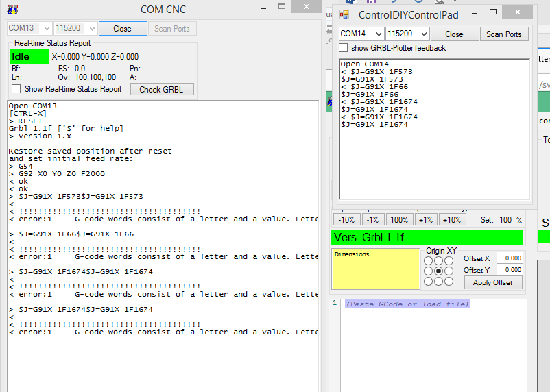The width and height of the screenshot is (550, 392).
Task: Select the center Origin XY radio button
Action: pyautogui.click(x=438, y=271)
